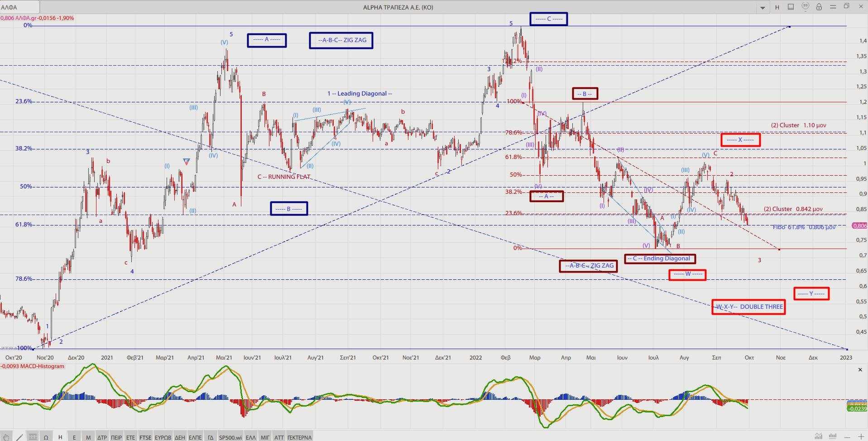Select the '--A-B-C-- ZIG ZAG' blue label box
This screenshot has height=441, width=868.
pyautogui.click(x=341, y=40)
